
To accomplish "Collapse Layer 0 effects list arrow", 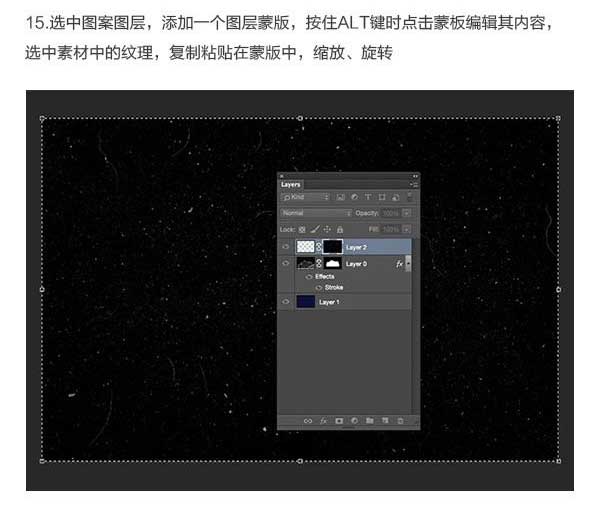I will click(408, 264).
